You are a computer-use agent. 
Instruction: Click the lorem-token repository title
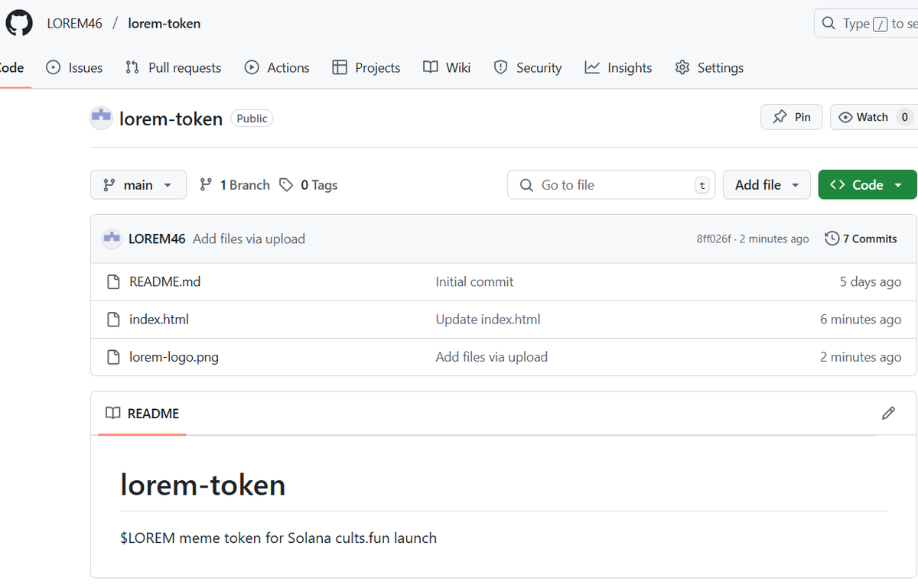(171, 119)
